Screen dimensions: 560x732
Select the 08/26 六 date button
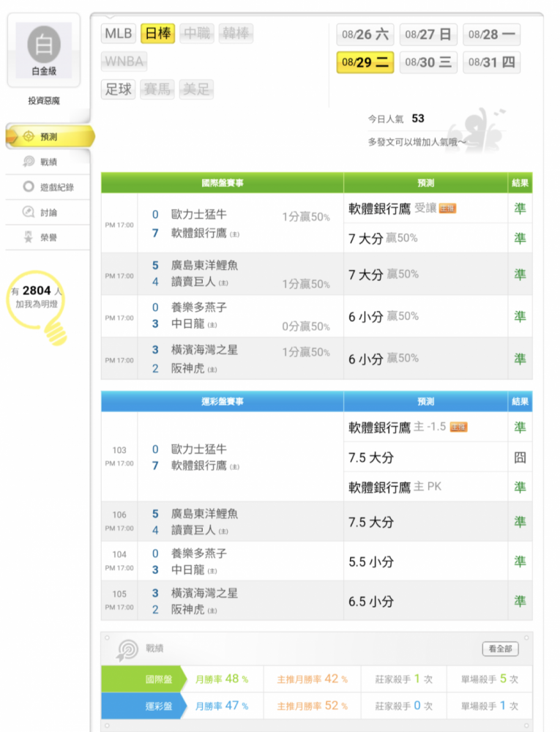pyautogui.click(x=365, y=34)
